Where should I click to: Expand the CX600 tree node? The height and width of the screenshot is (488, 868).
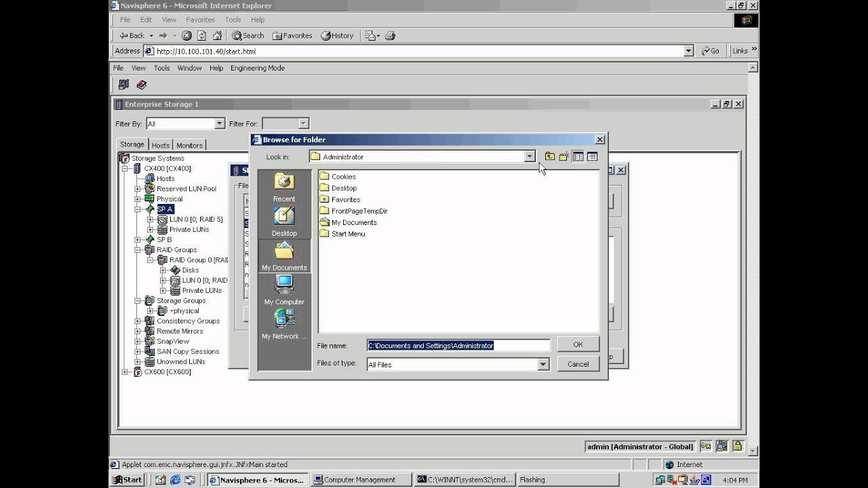(125, 371)
